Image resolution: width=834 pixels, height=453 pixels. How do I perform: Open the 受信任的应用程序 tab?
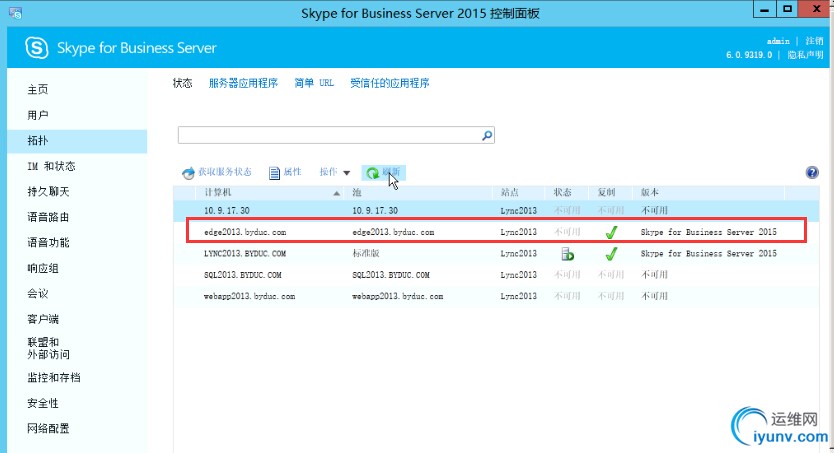coord(389,83)
